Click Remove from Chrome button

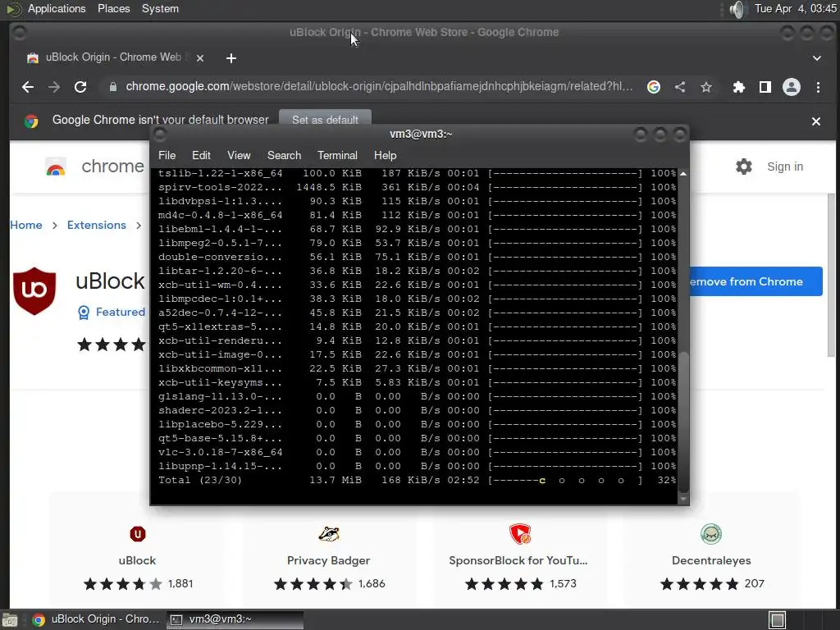(x=756, y=281)
